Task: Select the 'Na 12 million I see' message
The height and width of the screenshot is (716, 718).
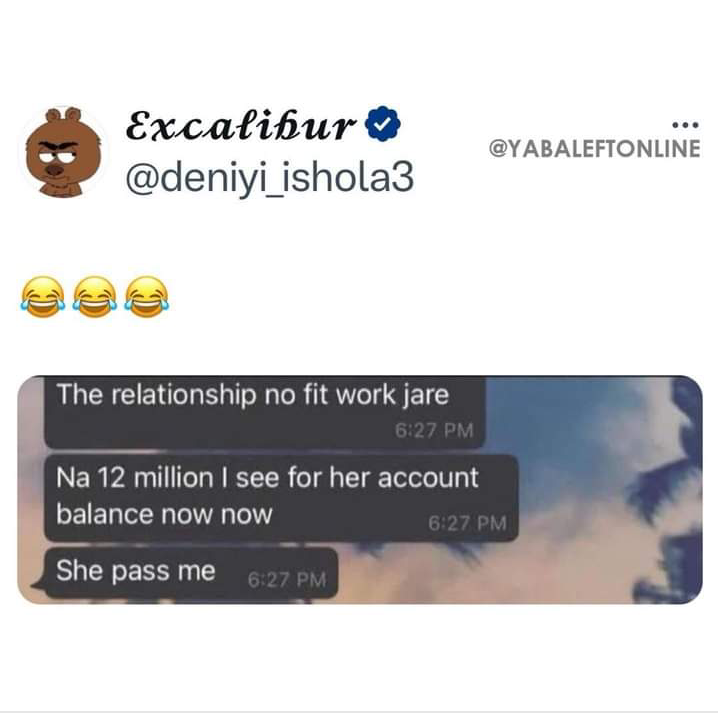Action: click(x=281, y=498)
